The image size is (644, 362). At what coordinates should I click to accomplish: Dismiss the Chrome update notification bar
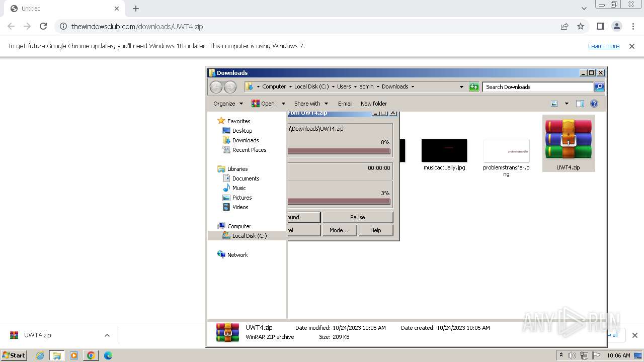click(x=632, y=46)
